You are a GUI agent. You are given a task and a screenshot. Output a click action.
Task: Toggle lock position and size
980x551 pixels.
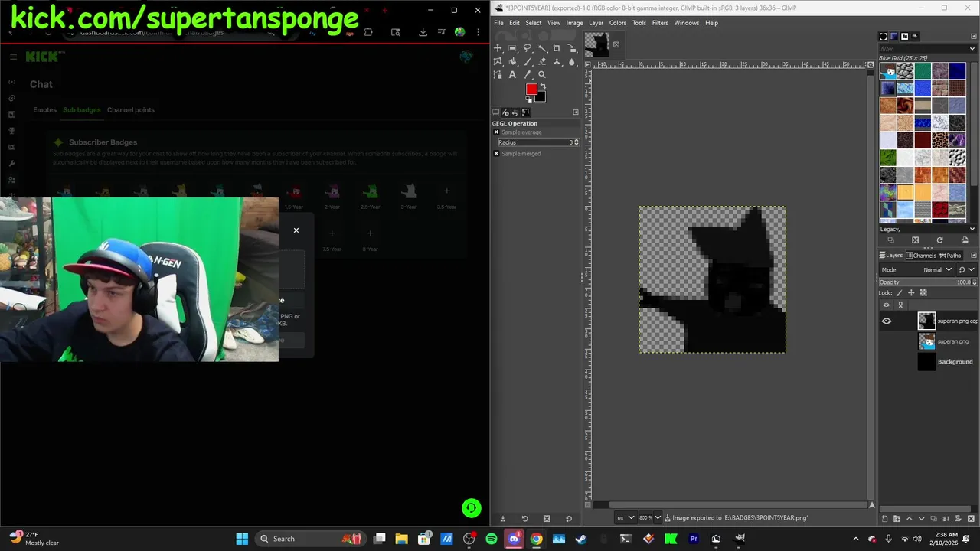(x=911, y=292)
